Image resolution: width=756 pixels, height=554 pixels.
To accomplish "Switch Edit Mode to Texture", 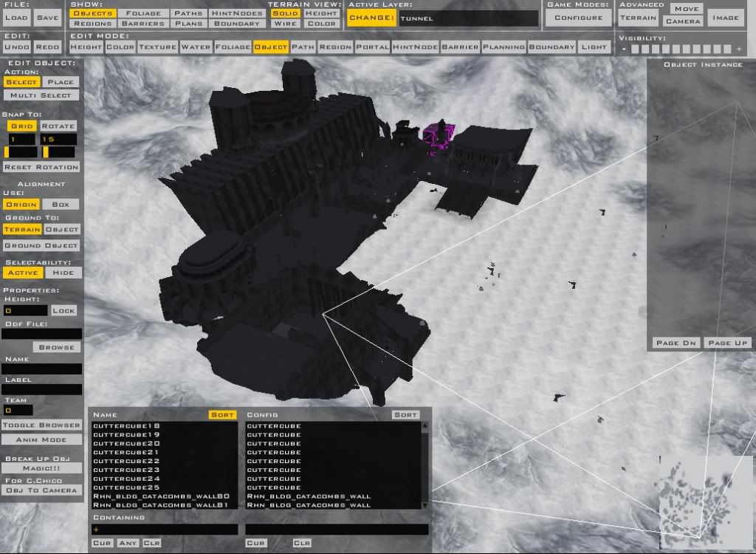I will (158, 47).
